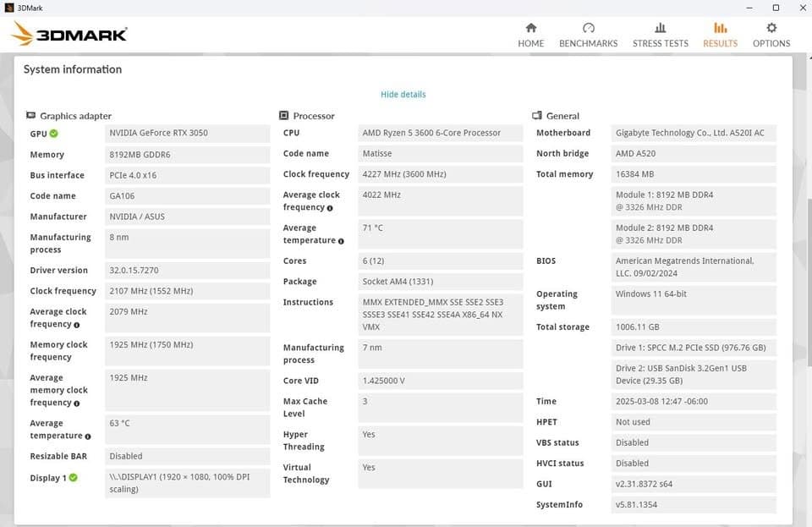The height and width of the screenshot is (527, 812).
Task: Click the NVIDIA GeForce RTX 3050 value field
Action: coord(187,134)
